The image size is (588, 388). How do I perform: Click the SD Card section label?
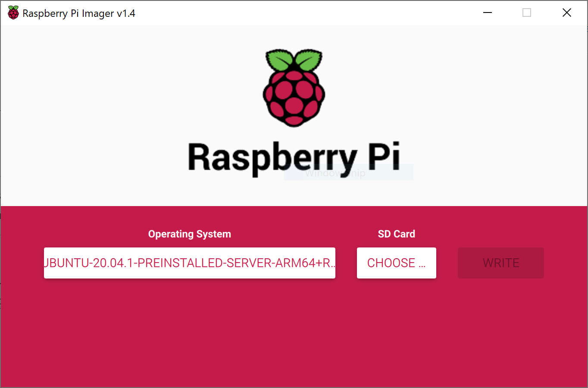coord(396,234)
